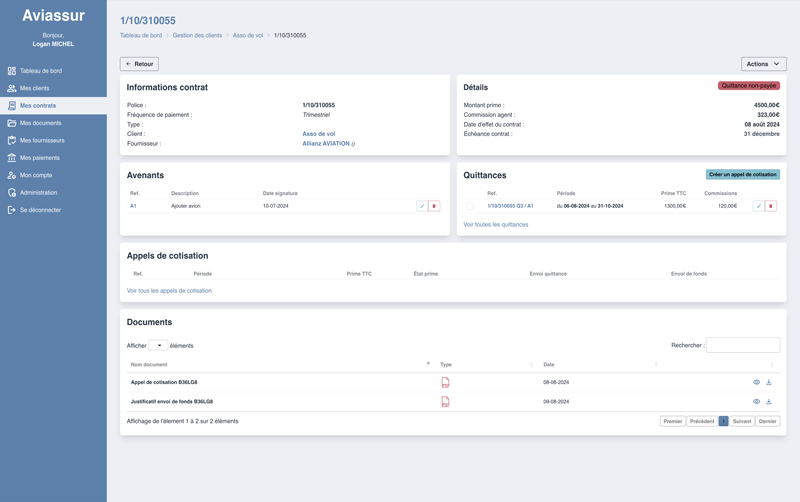Click the PDF icon for Justificatif envoi de fonds
Screen dimensions: 800x502
click(445, 401)
